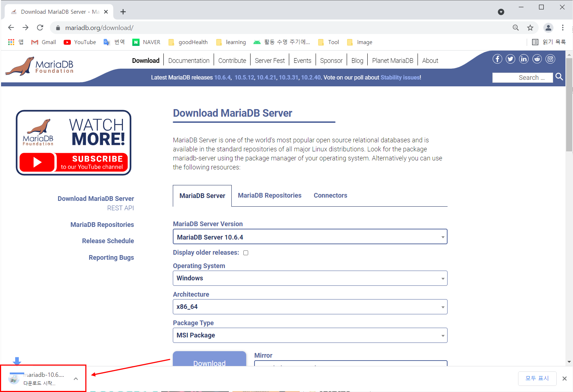Open the image bookmark folder
Screen dimensions: 573x392
tap(360, 42)
